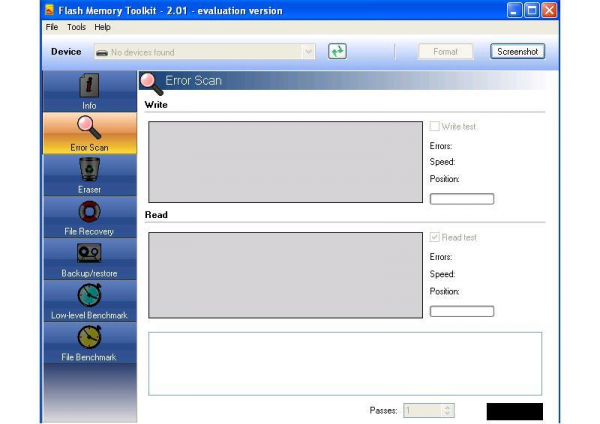This screenshot has height=424, width=600.
Task: Enable the Write test checkbox
Action: click(434, 126)
